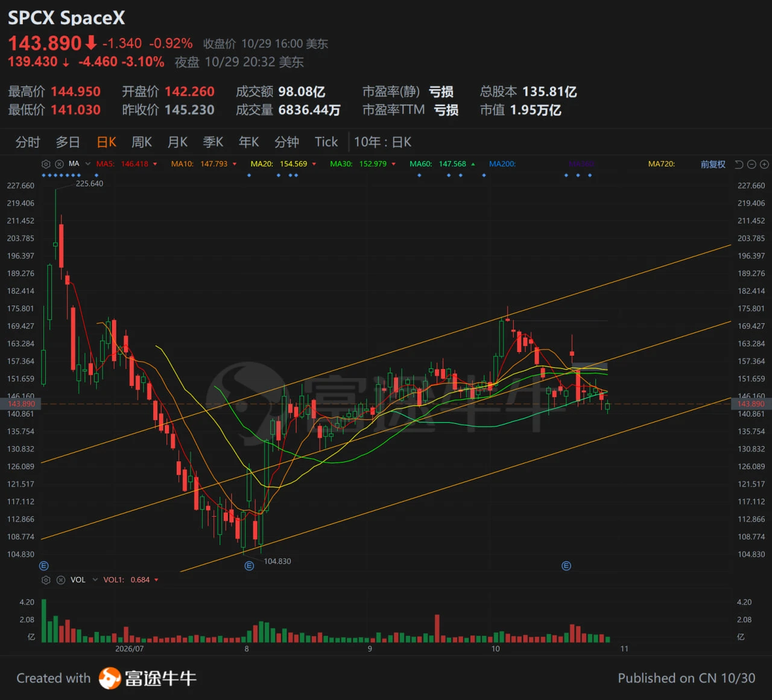This screenshot has width=772, height=700.
Task: Open VOL indicator settings gear
Action: tap(46, 580)
